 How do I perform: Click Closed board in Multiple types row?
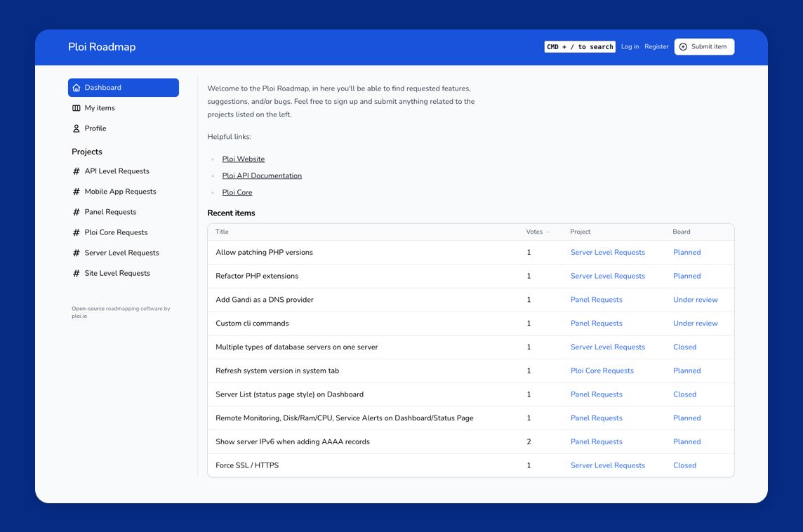684,347
